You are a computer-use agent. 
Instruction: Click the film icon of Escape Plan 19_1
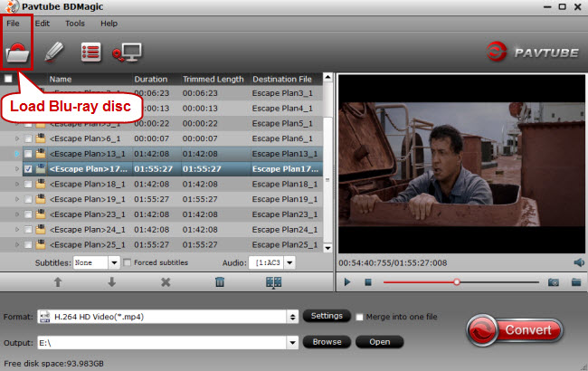tap(41, 199)
